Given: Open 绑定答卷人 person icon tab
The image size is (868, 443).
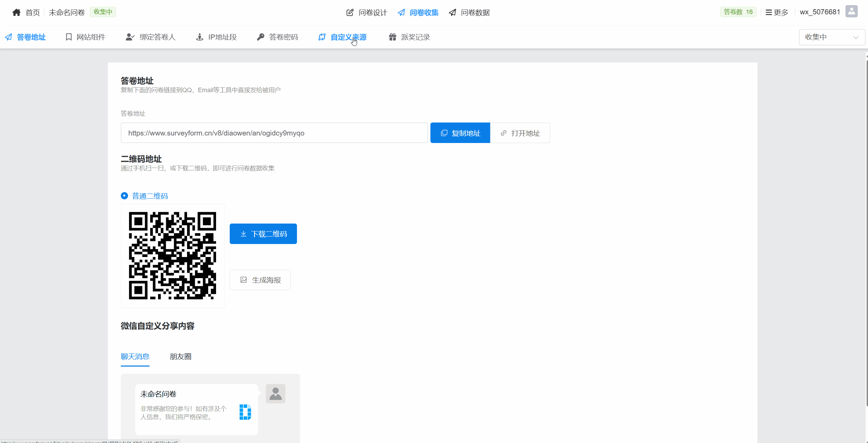Looking at the screenshot, I should click(x=130, y=37).
